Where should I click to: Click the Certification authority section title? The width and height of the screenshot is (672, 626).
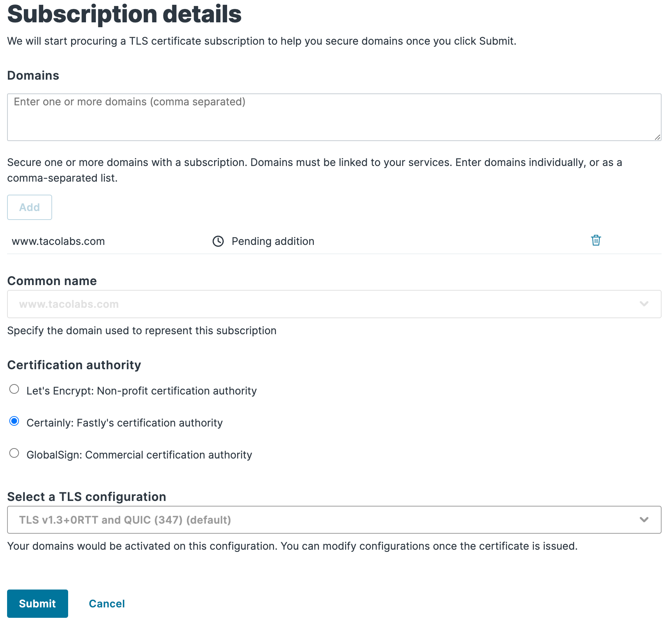tap(74, 365)
